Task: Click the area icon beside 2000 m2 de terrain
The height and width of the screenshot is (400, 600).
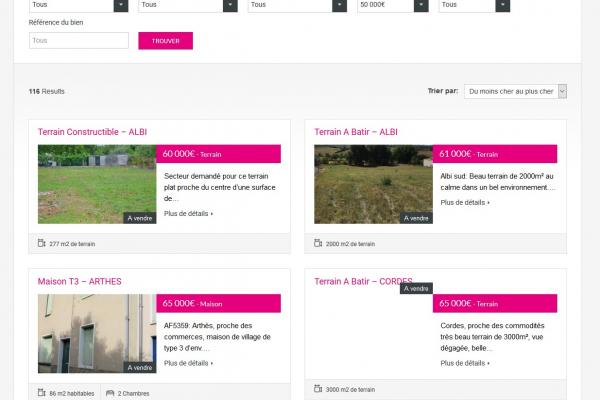Action: point(319,243)
